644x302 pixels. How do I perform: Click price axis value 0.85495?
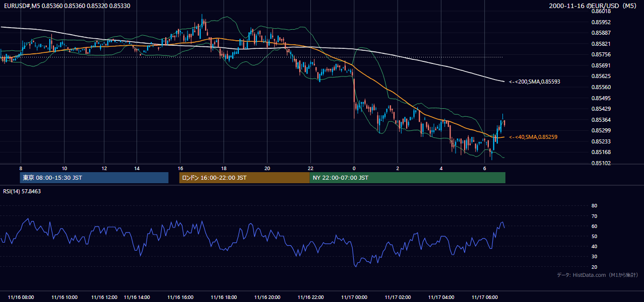[x=601, y=98]
